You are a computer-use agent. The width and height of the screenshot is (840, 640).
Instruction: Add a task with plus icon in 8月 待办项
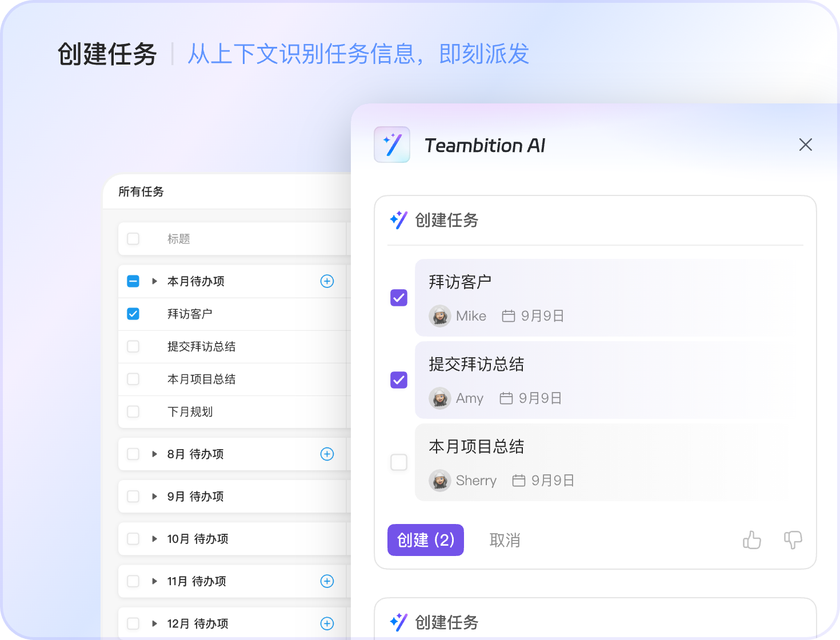coord(327,454)
